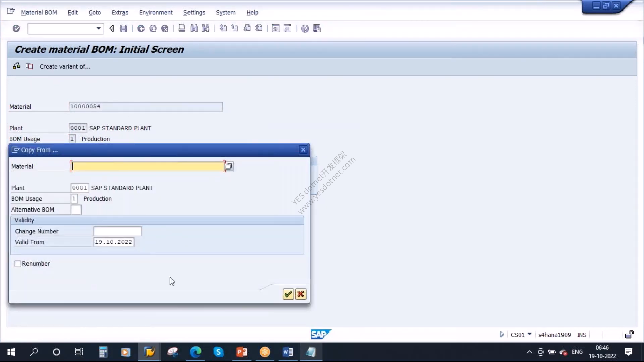Click the window system menu icon
The width and height of the screenshot is (644, 362).
11,11
